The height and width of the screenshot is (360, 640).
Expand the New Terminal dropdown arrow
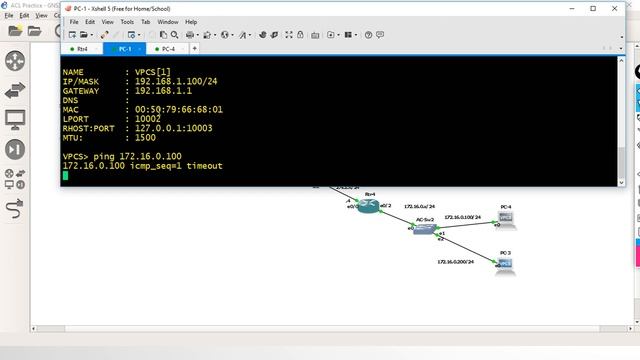[x=338, y=35]
